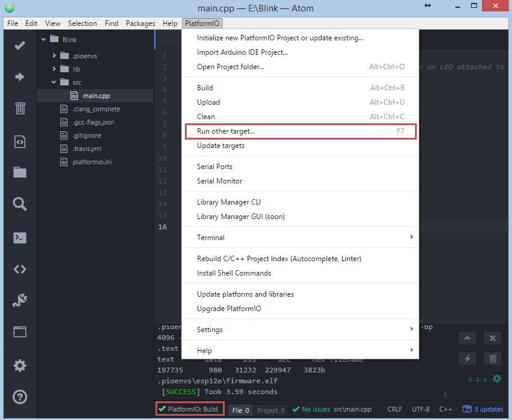Click the Upload arrow icon in left toolbar

(20, 76)
